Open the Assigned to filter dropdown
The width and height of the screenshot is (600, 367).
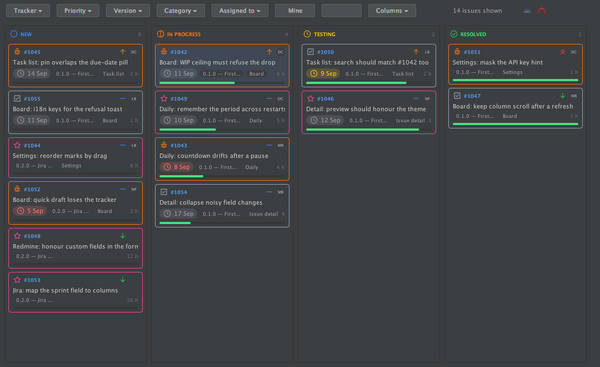pos(240,11)
